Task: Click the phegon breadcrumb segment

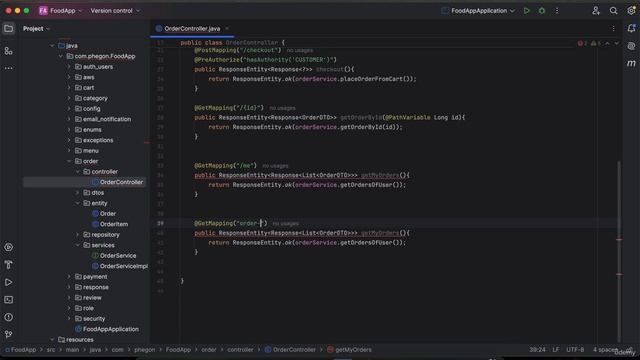Action: click(144, 350)
